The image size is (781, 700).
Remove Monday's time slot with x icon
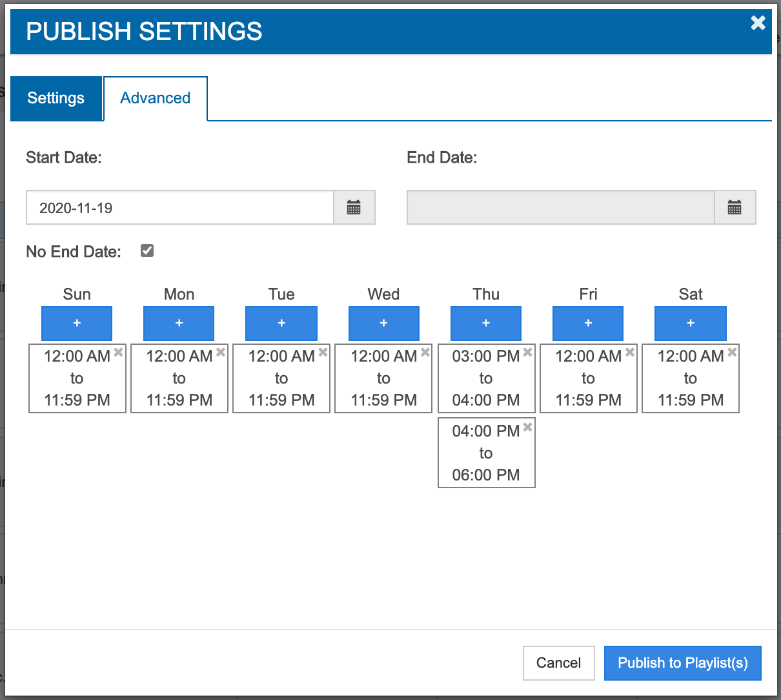pos(221,352)
